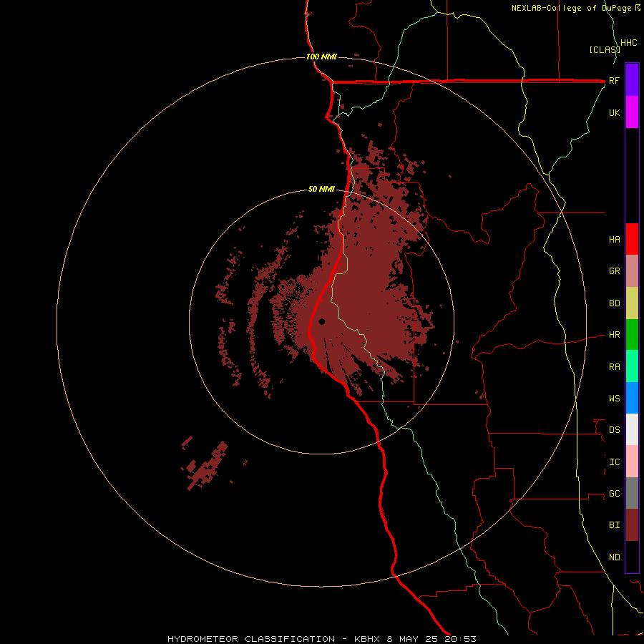The width and height of the screenshot is (644, 644).
Task: Click the 'HHC' product code text
Action: (628, 43)
